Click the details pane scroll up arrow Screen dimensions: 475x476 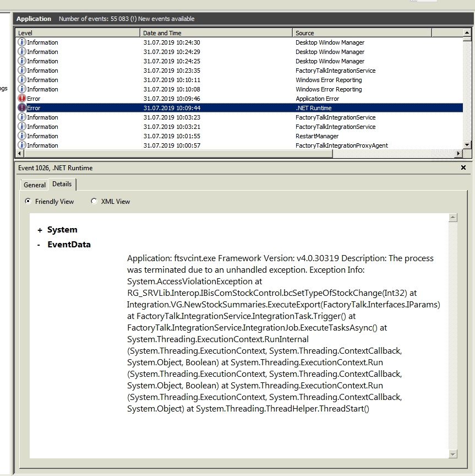pyautogui.click(x=453, y=218)
